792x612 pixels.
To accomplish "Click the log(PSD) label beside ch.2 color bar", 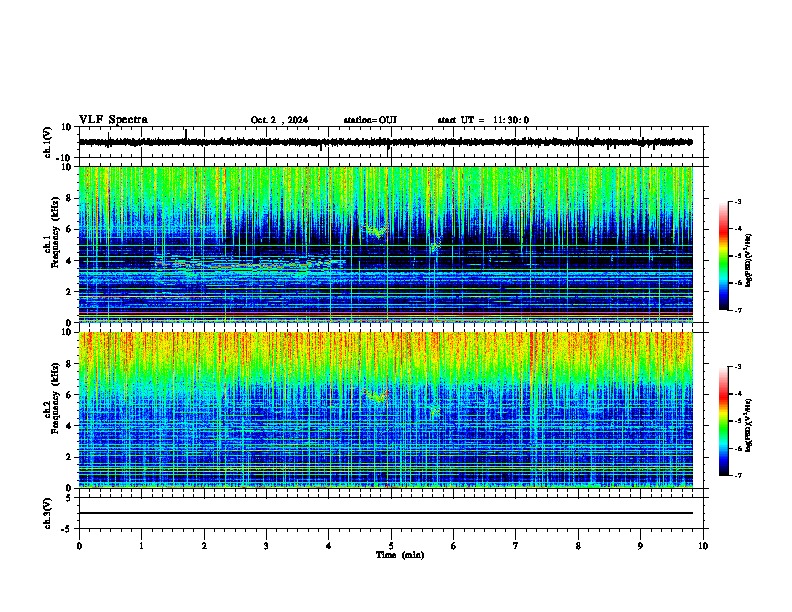I will [x=749, y=426].
